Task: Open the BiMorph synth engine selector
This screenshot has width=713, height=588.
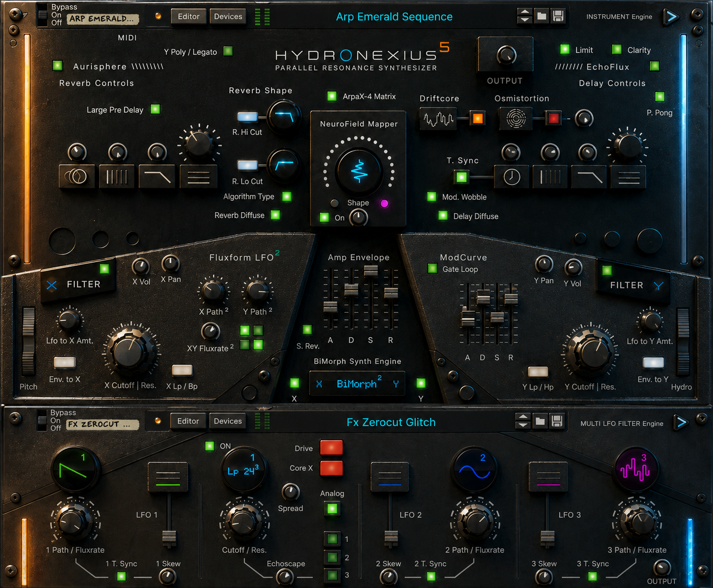Action: 357,384
